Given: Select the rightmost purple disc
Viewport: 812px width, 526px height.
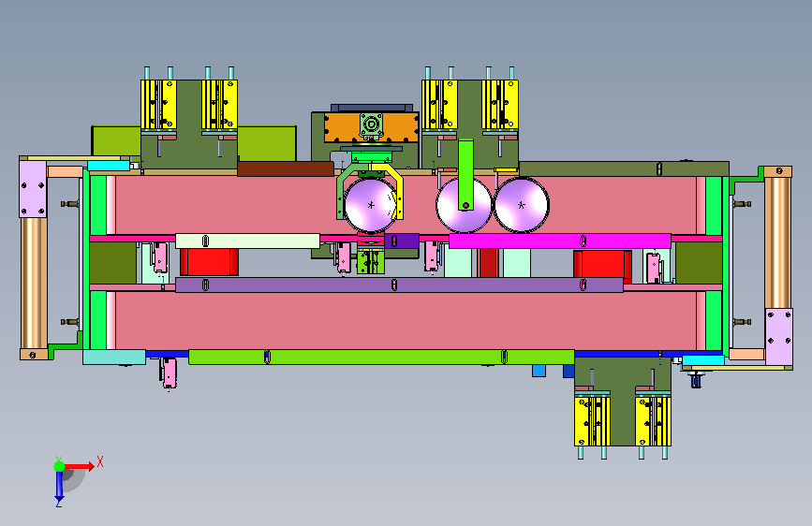Looking at the screenshot, I should (522, 205).
